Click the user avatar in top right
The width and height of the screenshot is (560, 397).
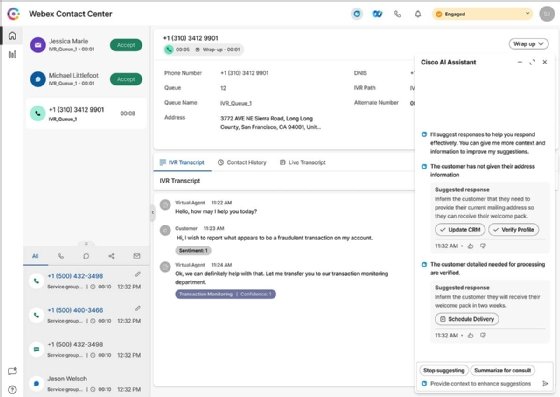click(x=547, y=14)
